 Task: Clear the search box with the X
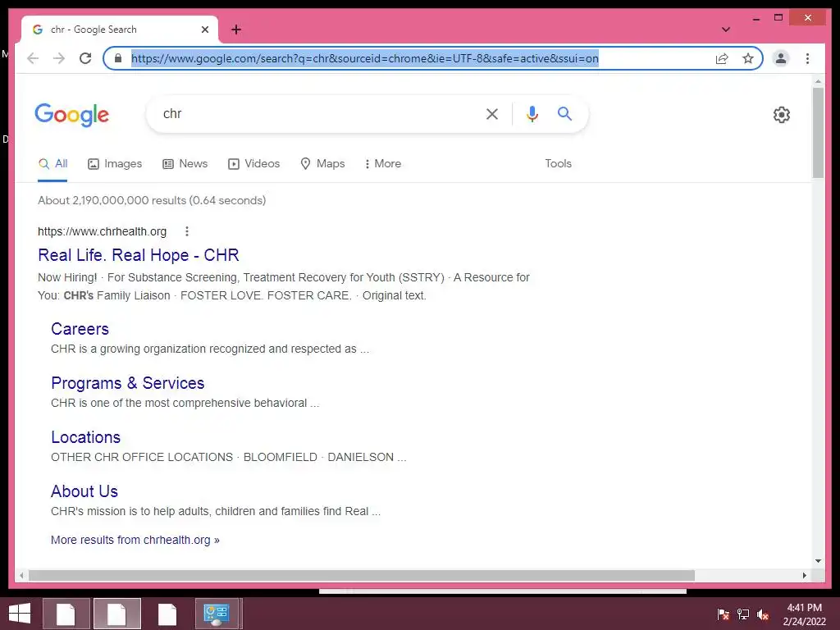tap(492, 113)
